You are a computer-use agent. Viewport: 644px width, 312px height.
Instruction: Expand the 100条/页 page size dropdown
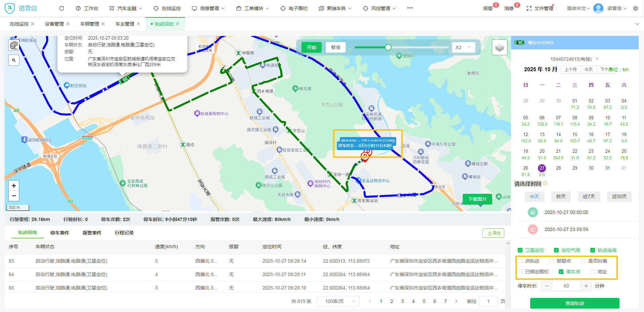338,301
